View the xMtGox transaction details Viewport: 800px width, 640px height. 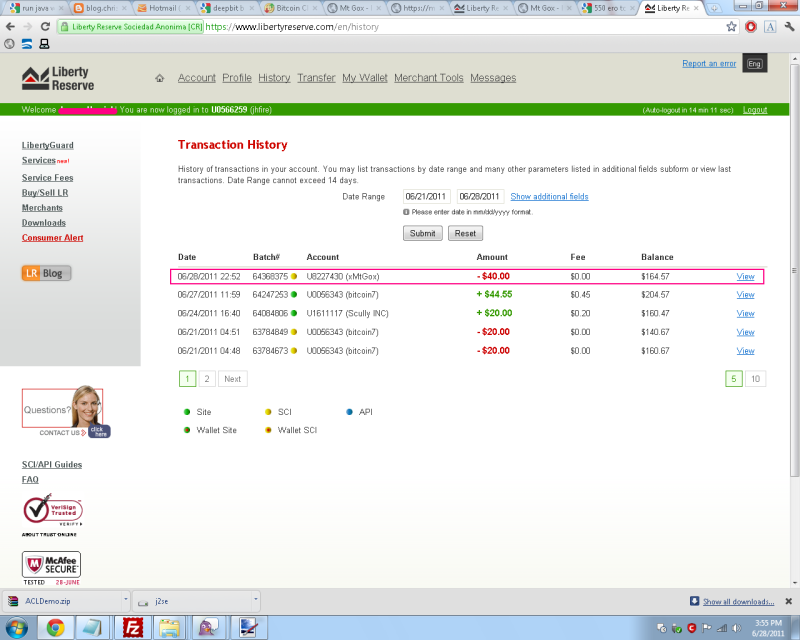coord(745,276)
